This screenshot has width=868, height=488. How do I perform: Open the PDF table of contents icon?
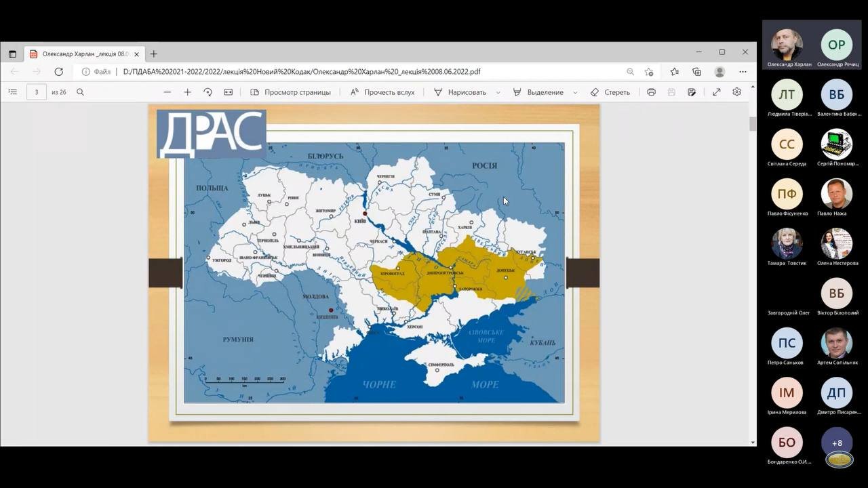[12, 92]
